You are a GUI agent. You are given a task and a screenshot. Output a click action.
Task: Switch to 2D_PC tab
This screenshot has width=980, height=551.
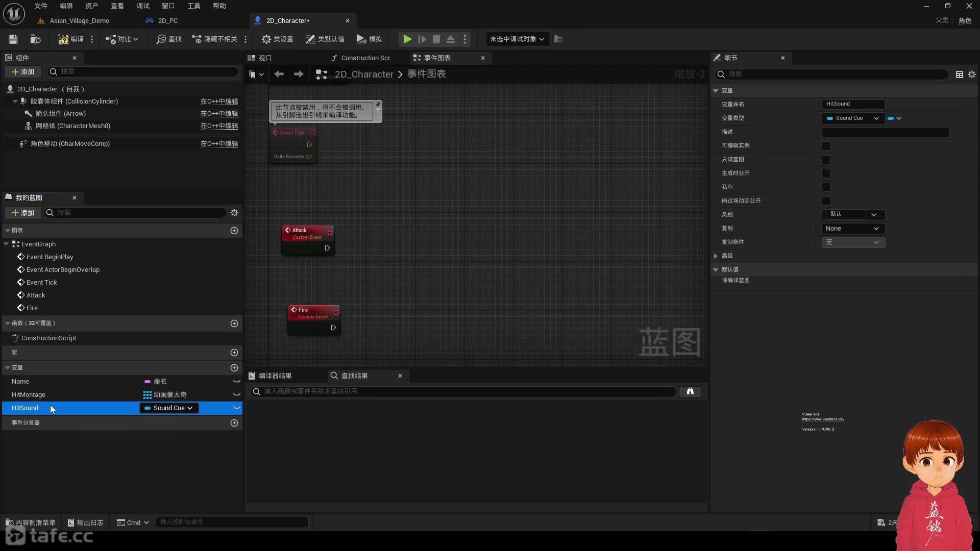[168, 21]
